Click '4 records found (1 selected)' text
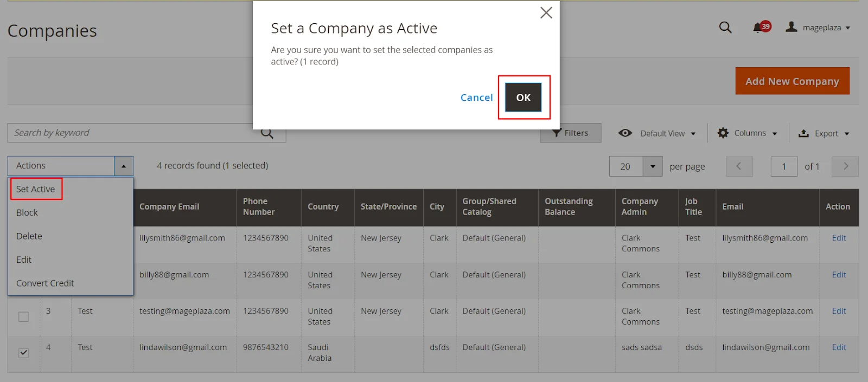The height and width of the screenshot is (382, 868). pos(213,166)
